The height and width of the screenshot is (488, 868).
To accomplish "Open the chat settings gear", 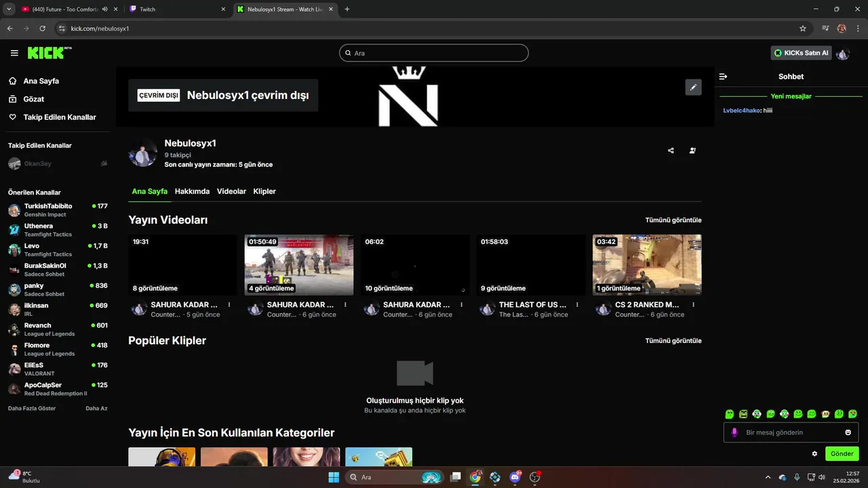I will pyautogui.click(x=814, y=453).
